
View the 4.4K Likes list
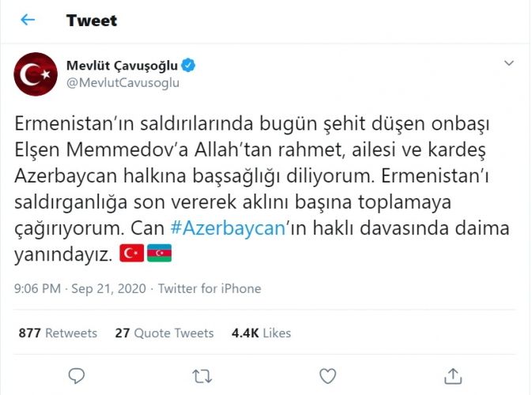(261, 333)
